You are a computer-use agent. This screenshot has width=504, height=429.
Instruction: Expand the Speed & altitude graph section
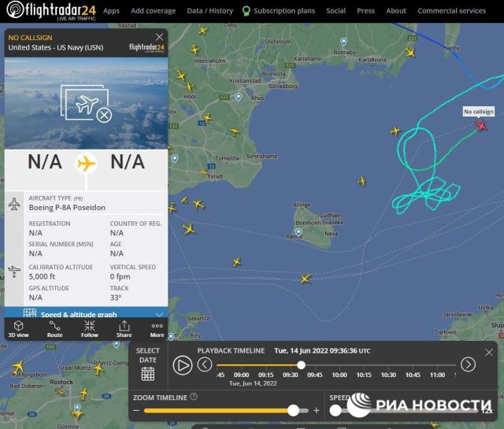click(86, 313)
